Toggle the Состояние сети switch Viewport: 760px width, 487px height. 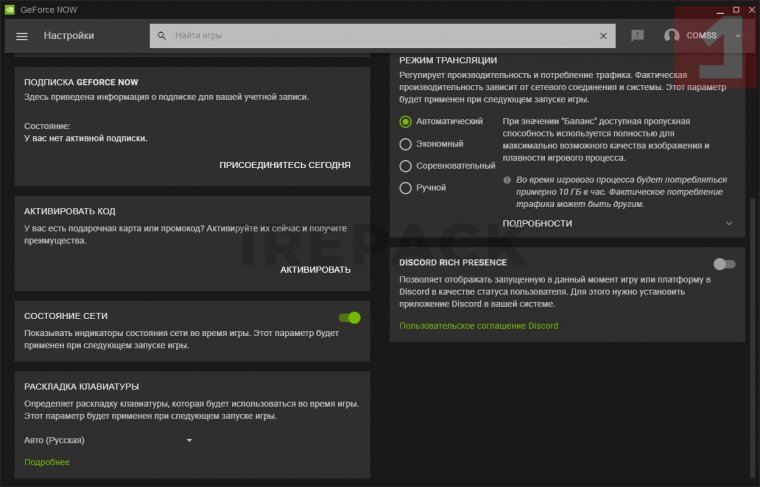(349, 317)
